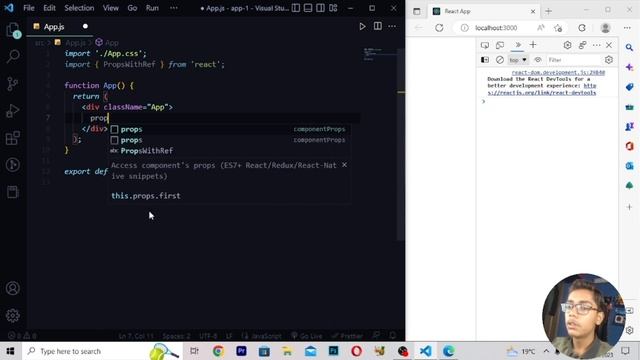
Task: Refresh the localhost:3000 page in Edge
Action: pyautogui.click(x=439, y=28)
